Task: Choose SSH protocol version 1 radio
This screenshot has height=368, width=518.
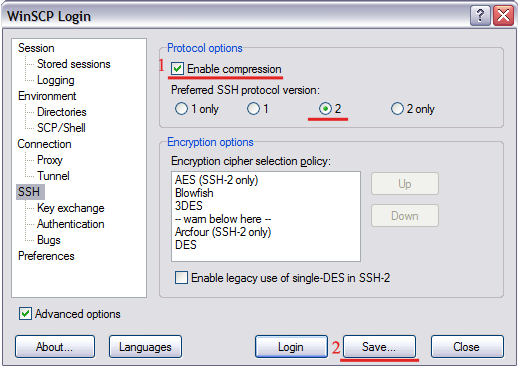Action: [253, 109]
